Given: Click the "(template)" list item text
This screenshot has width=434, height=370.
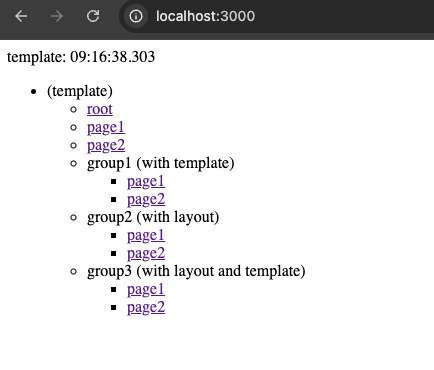Looking at the screenshot, I should click(x=80, y=91).
